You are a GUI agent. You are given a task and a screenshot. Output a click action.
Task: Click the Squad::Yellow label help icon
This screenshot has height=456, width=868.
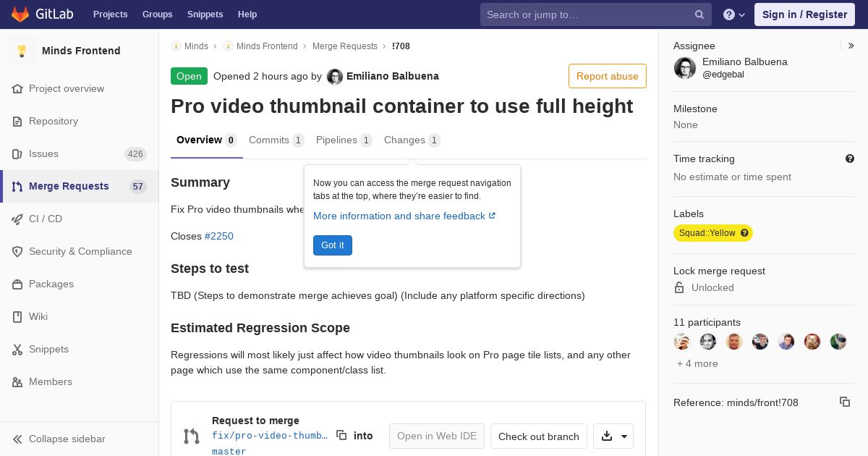tap(744, 233)
